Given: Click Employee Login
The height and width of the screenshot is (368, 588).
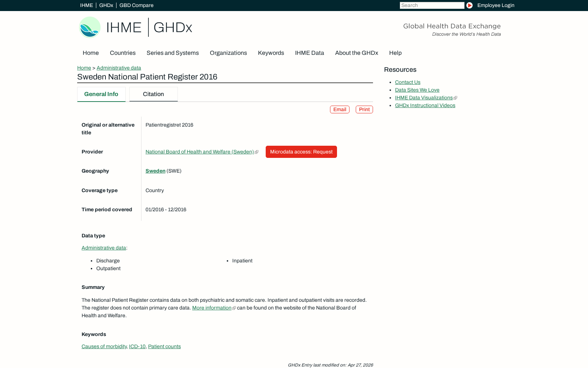Looking at the screenshot, I should (496, 5).
